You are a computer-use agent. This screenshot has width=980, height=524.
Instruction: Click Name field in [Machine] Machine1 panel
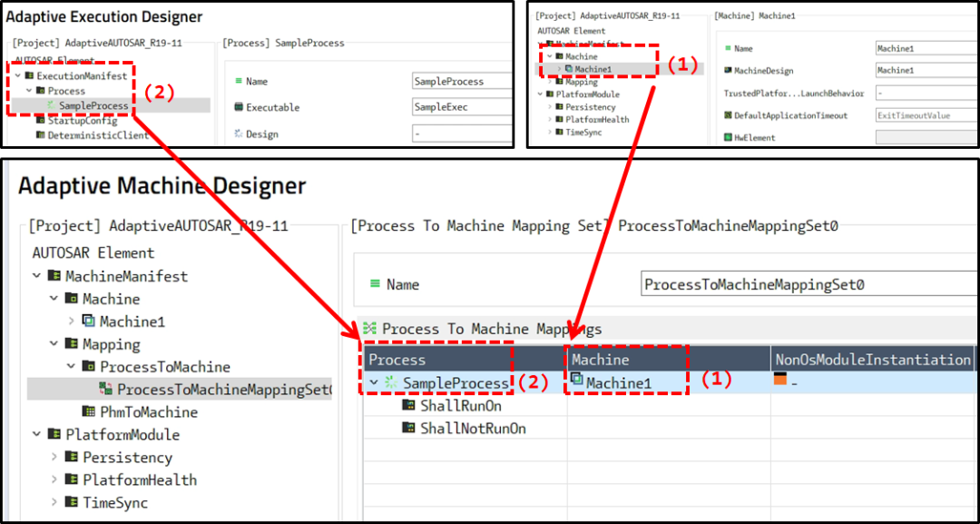pos(927,48)
